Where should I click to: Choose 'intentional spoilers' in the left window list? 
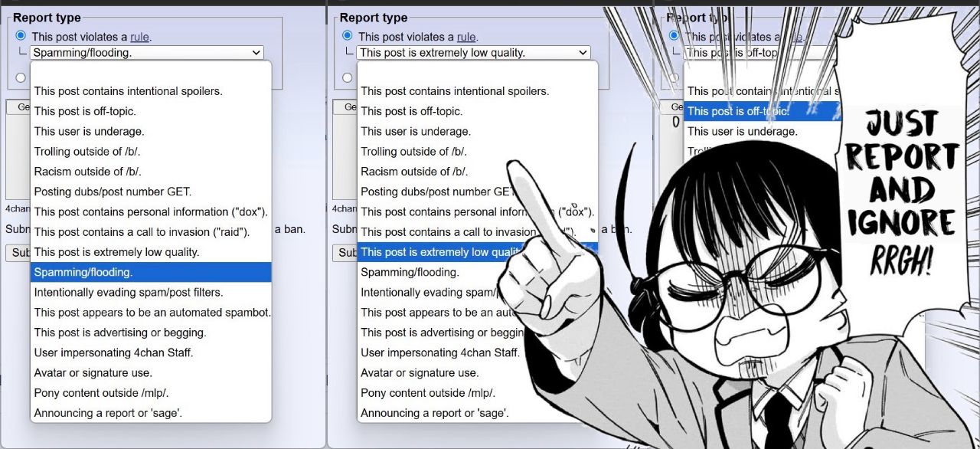pyautogui.click(x=151, y=91)
